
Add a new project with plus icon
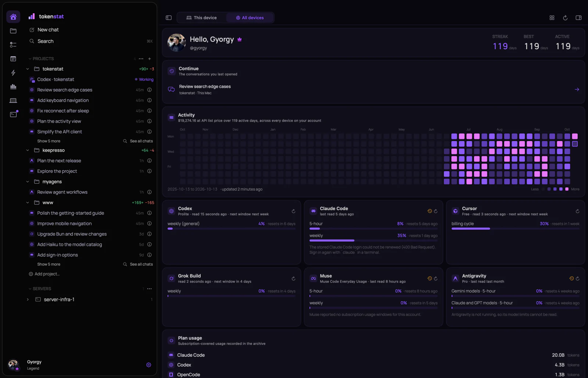click(x=150, y=59)
